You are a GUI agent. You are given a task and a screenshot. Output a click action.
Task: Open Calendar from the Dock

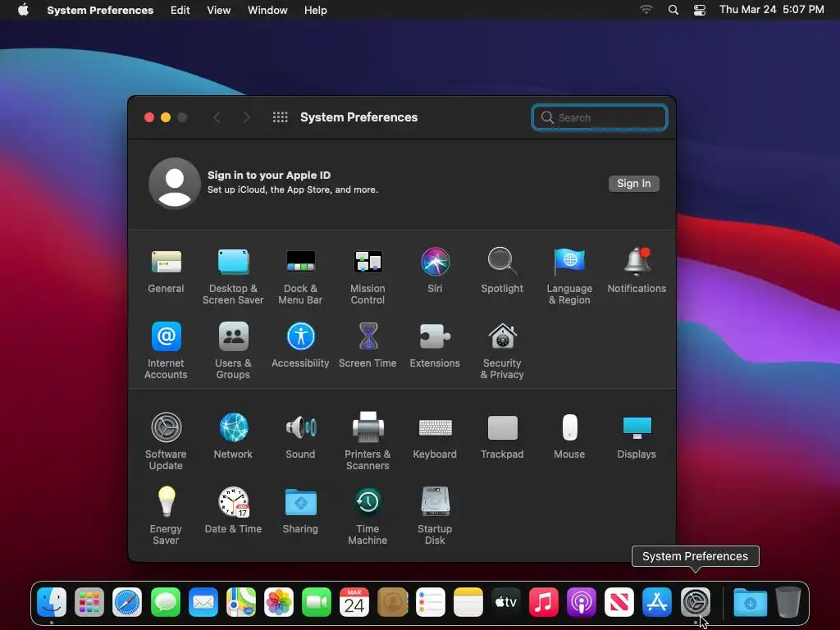(x=354, y=602)
